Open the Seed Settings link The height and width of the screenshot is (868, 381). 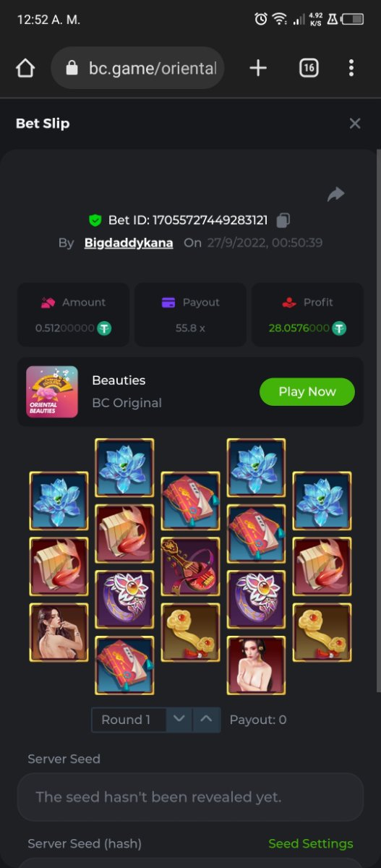click(311, 843)
